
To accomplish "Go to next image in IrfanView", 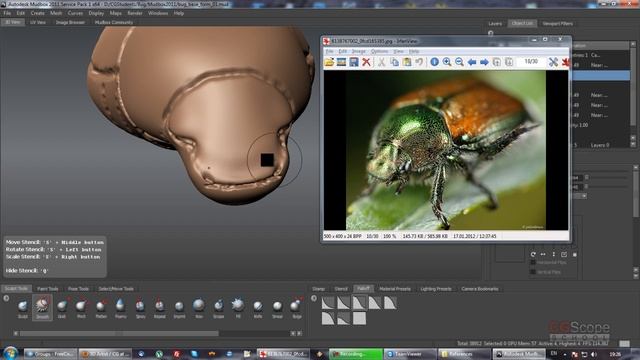I will click(484, 62).
